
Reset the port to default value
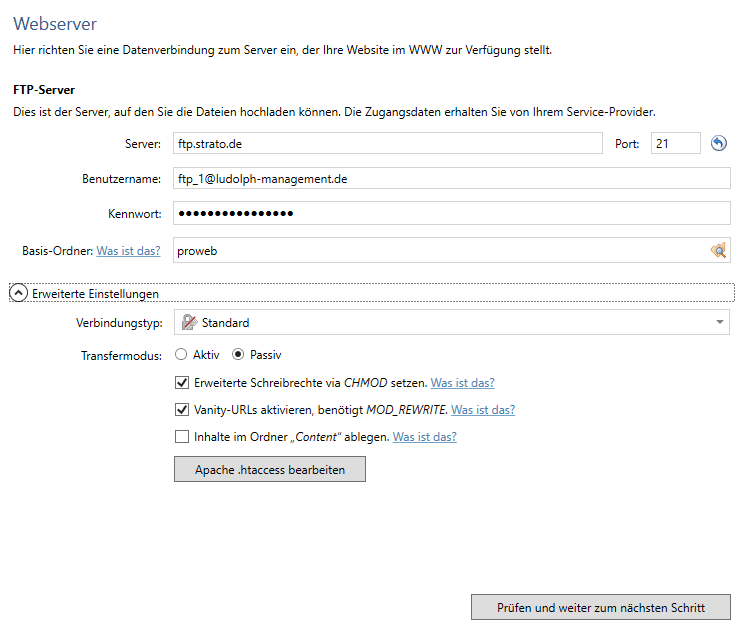718,144
